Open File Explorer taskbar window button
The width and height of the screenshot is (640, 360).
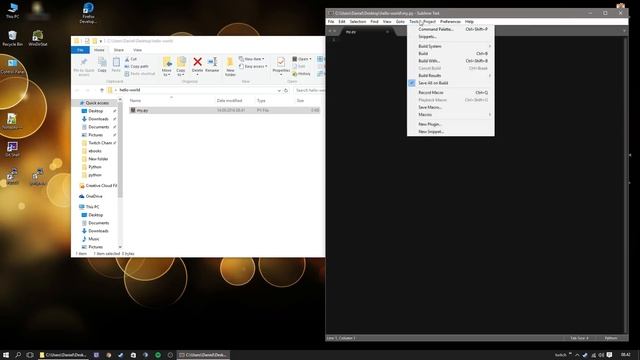[x=64, y=355]
